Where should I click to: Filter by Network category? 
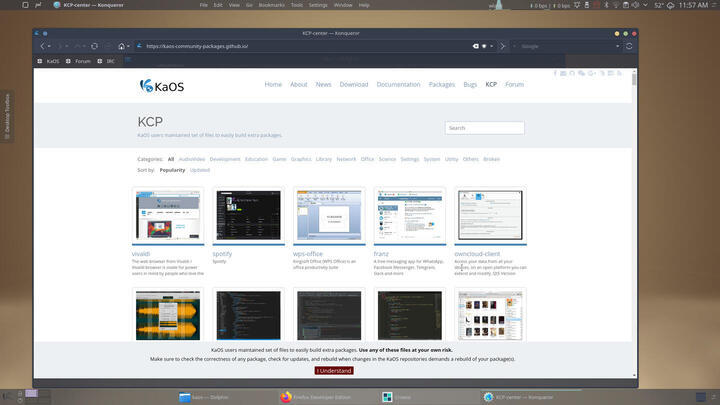coord(346,159)
